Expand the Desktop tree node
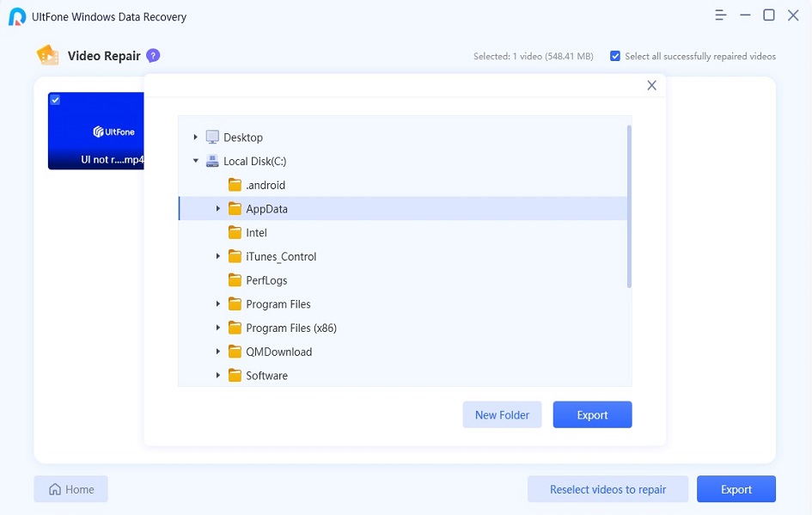This screenshot has height=515, width=812. click(195, 137)
